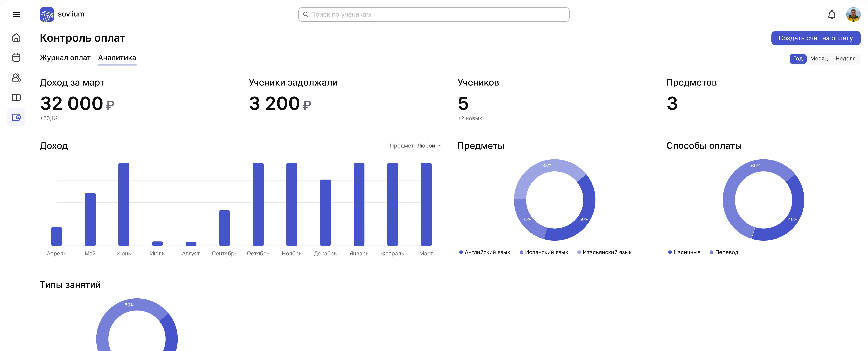868x351 pixels.
Task: Focus the Поиск по ученикам search field
Action: click(x=434, y=15)
